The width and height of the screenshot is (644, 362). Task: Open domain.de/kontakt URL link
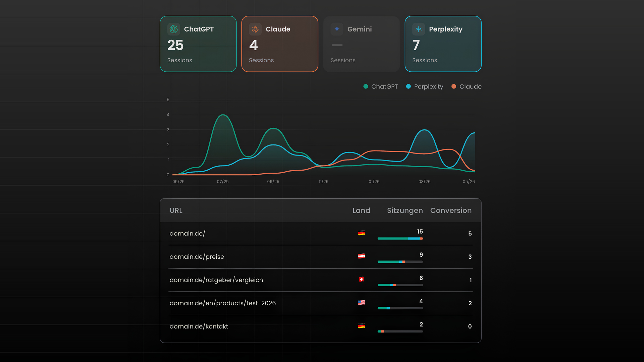[199, 326]
